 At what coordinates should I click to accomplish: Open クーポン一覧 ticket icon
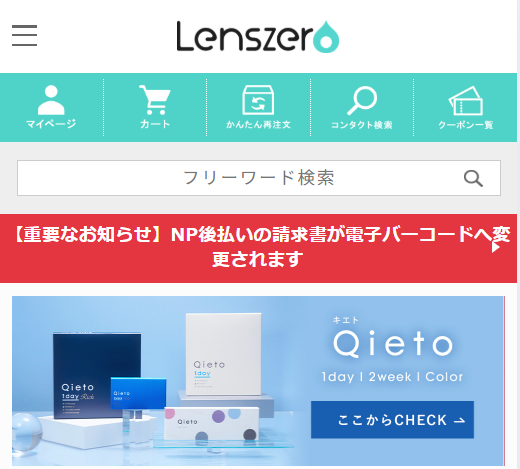[x=466, y=101]
